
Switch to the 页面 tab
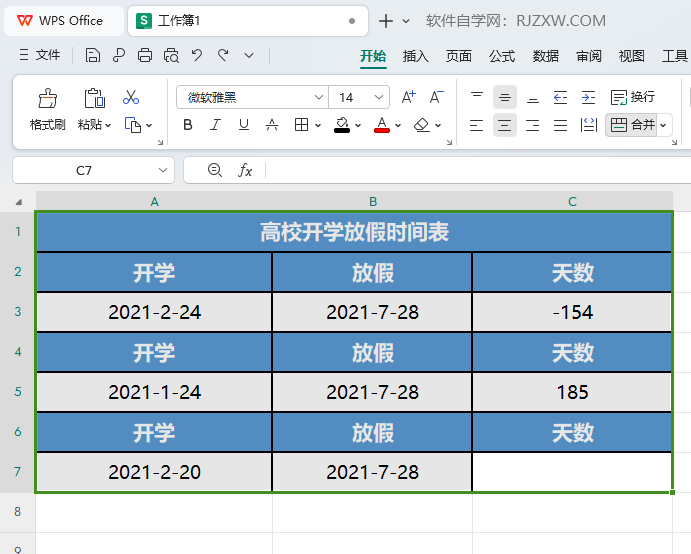[458, 56]
